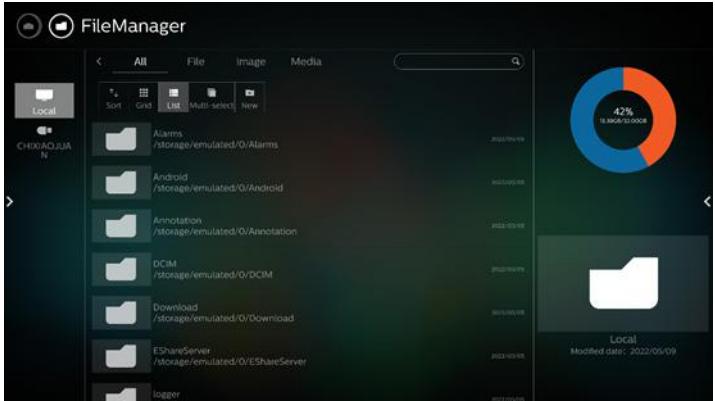Click the /storage/emulated/0/DCIM path text
The image size is (715, 401).
(x=213, y=275)
